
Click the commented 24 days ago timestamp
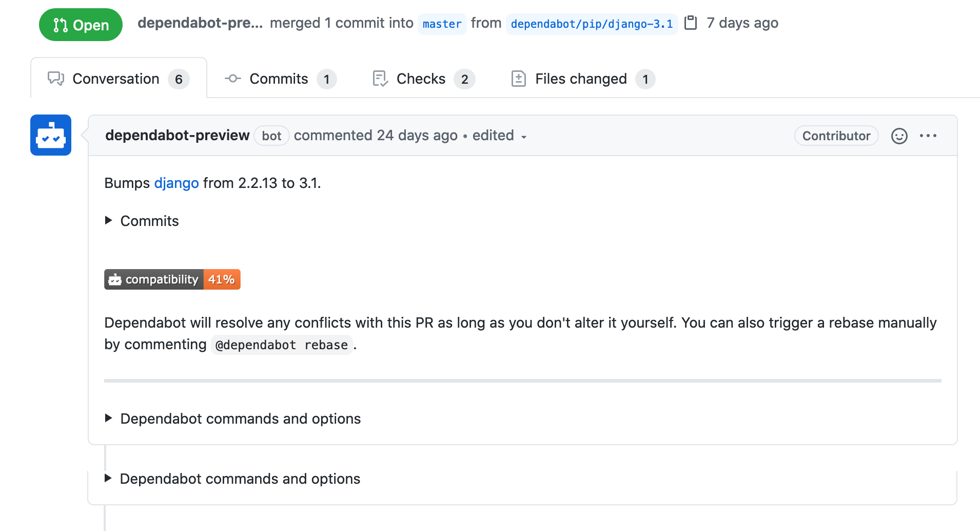(376, 135)
